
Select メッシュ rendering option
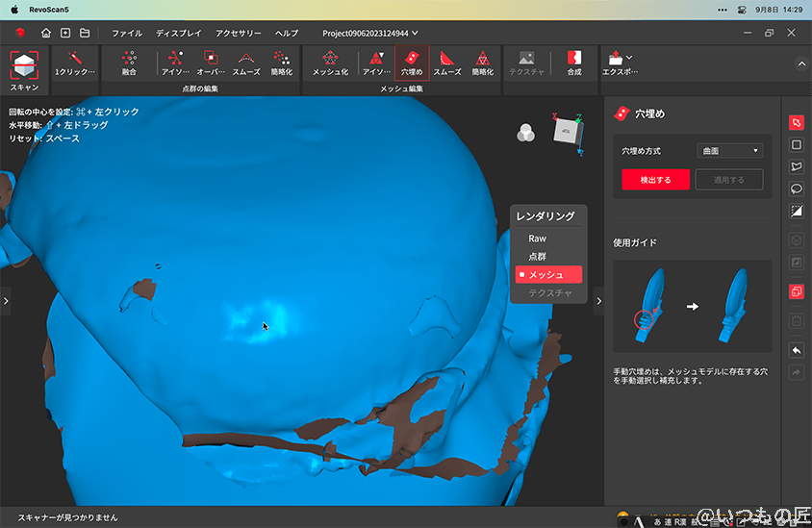tap(548, 275)
